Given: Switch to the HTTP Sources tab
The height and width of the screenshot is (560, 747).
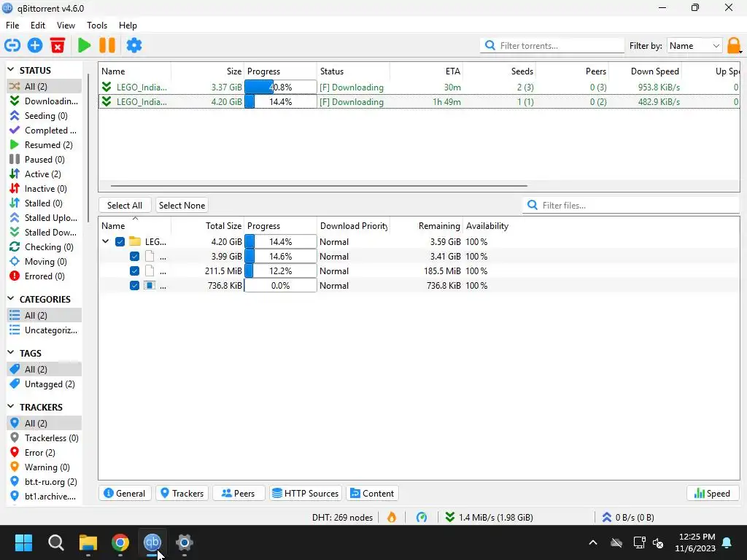Looking at the screenshot, I should coord(306,494).
